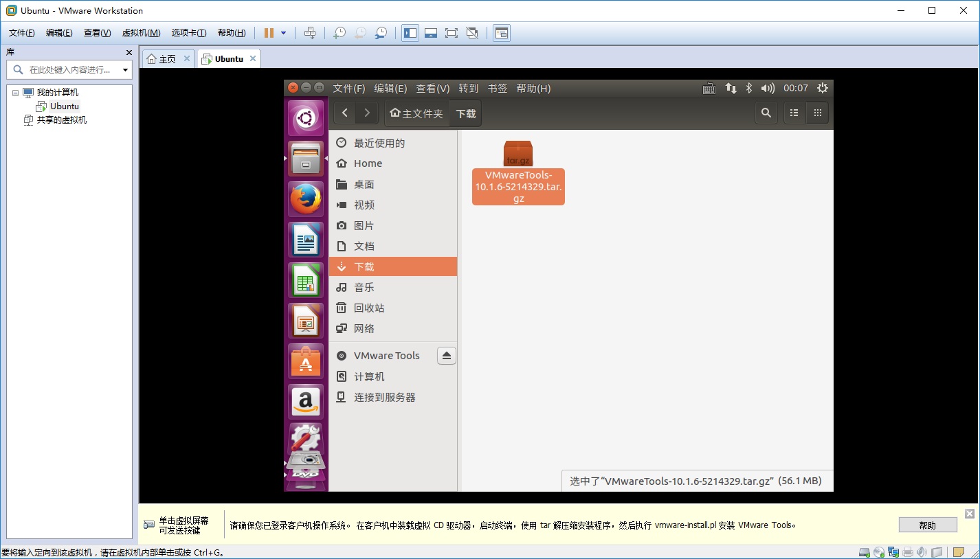This screenshot has height=559, width=980.
Task: Open 桌面 folder in sidebar
Action: click(x=393, y=184)
